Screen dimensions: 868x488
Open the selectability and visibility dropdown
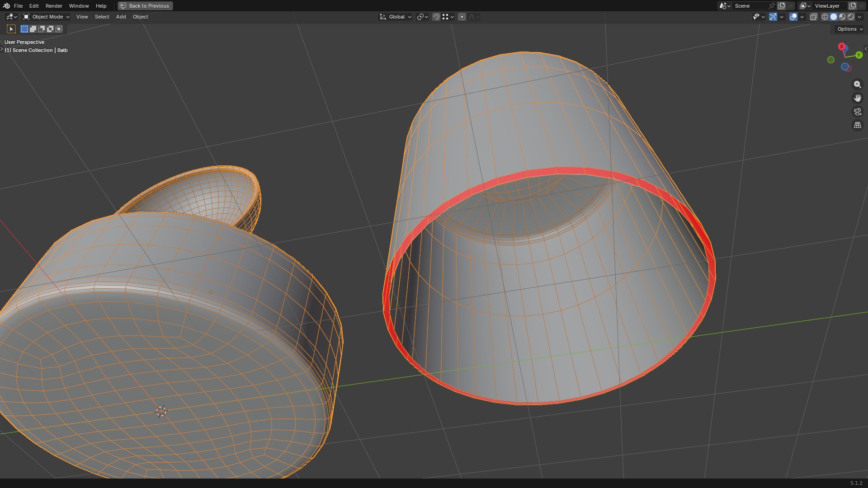(759, 17)
